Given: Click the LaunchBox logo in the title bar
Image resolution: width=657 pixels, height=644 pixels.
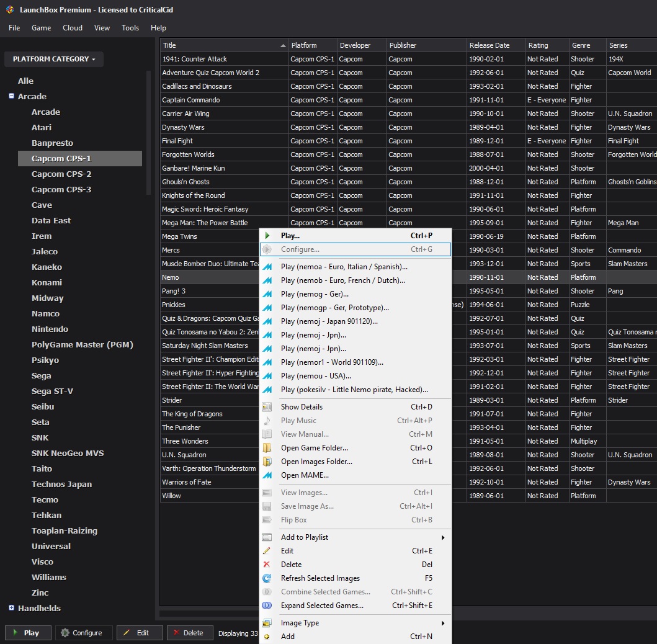Looking at the screenshot, I should pyautogui.click(x=10, y=10).
